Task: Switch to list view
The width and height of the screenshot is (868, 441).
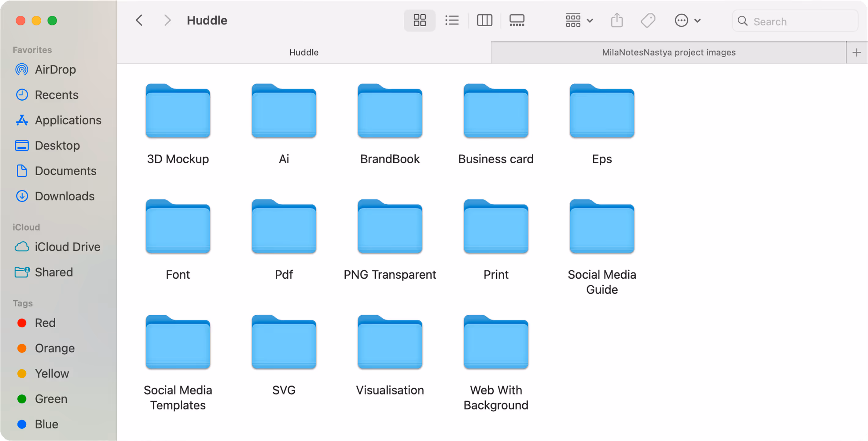Action: tap(452, 20)
